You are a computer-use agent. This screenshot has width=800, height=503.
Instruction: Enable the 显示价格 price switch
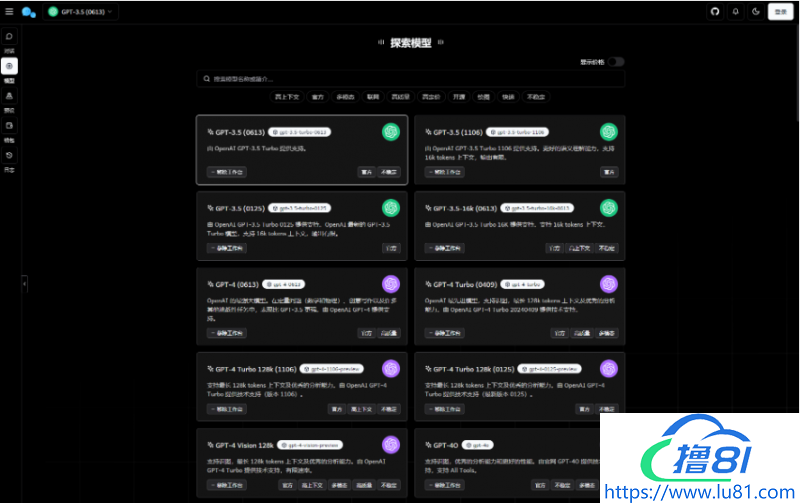615,62
